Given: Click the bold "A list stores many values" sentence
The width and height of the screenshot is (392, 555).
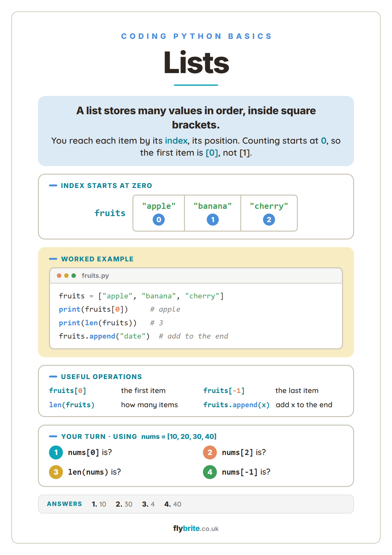Looking at the screenshot, I should (x=196, y=118).
